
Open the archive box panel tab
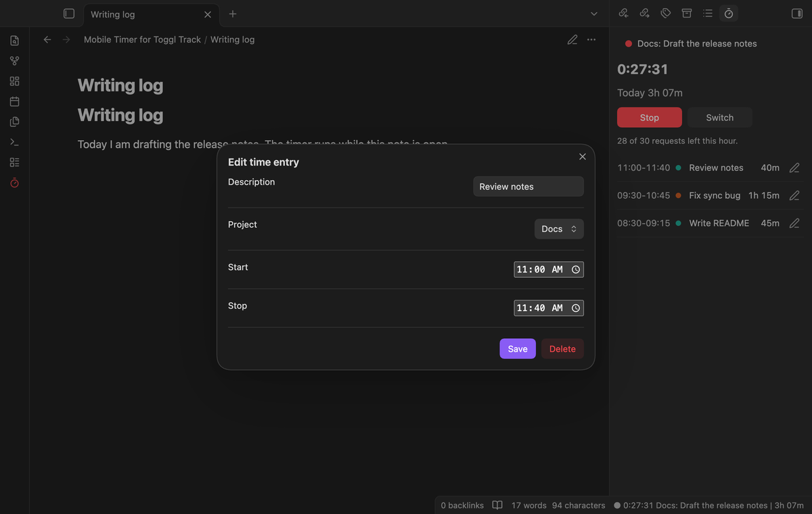(x=687, y=13)
